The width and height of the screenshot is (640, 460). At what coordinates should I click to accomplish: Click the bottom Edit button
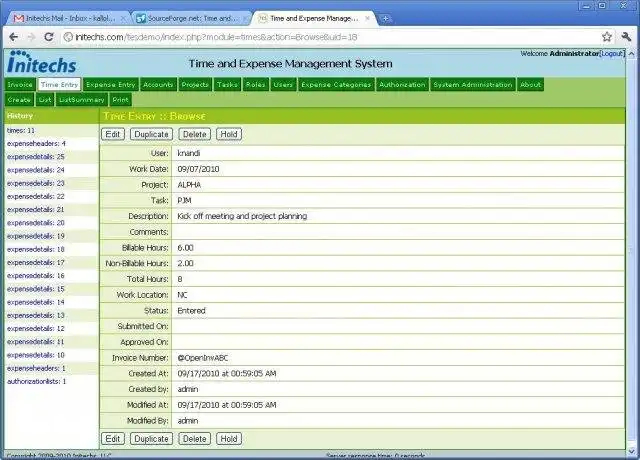click(x=113, y=439)
